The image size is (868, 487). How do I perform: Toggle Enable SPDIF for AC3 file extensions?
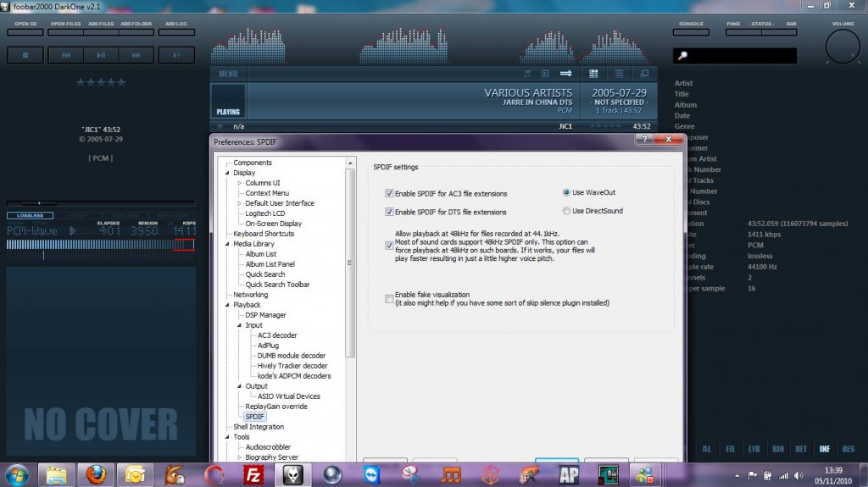(389, 193)
